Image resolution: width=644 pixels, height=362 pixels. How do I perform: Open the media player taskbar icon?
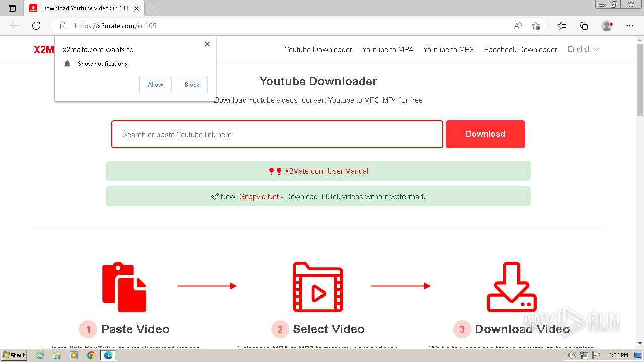pos(74,355)
